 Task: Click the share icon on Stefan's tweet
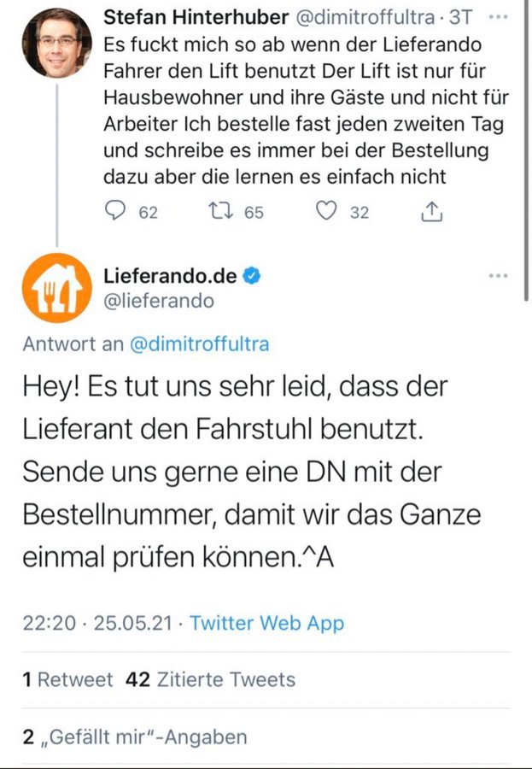433,212
